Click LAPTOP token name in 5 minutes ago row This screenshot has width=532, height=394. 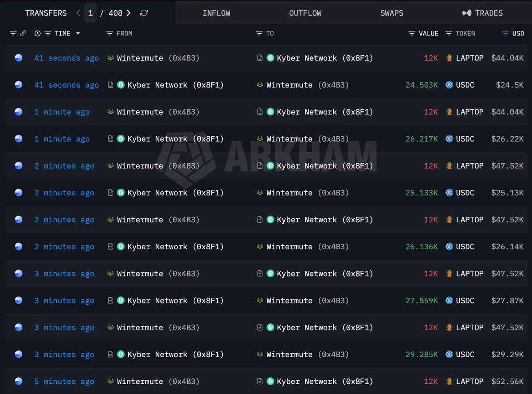pos(470,382)
